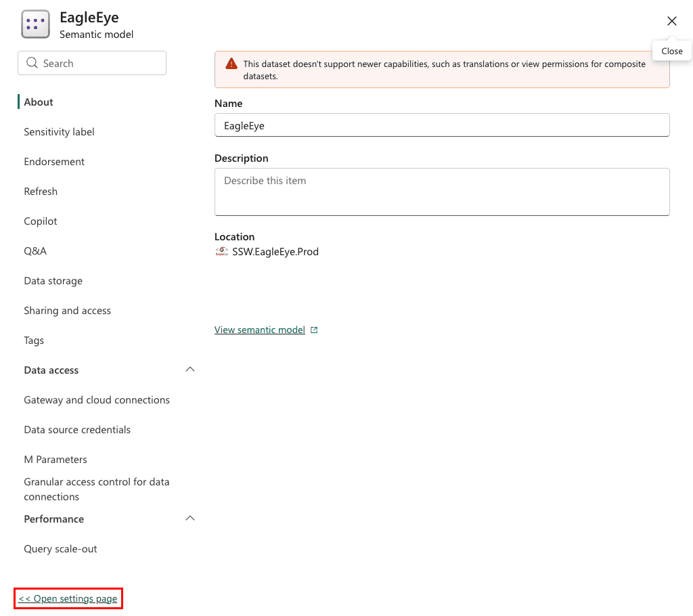Collapse the Performance section chevron
693x616 pixels.
click(190, 519)
